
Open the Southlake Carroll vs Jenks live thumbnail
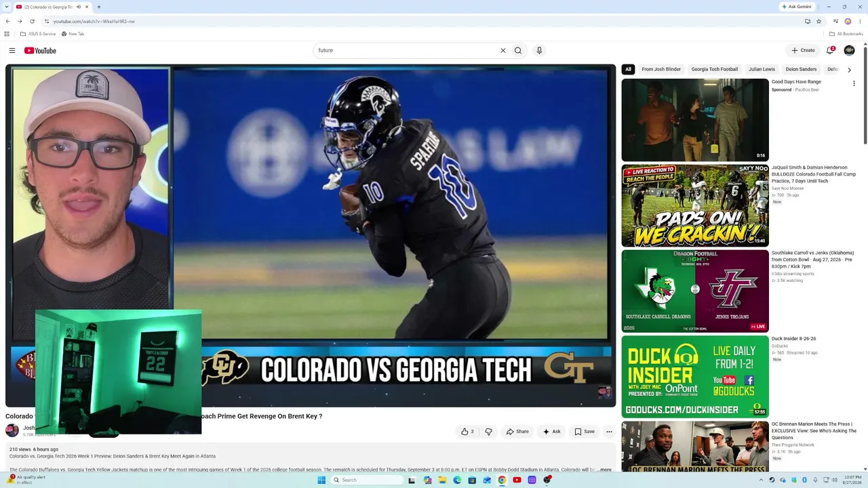695,291
